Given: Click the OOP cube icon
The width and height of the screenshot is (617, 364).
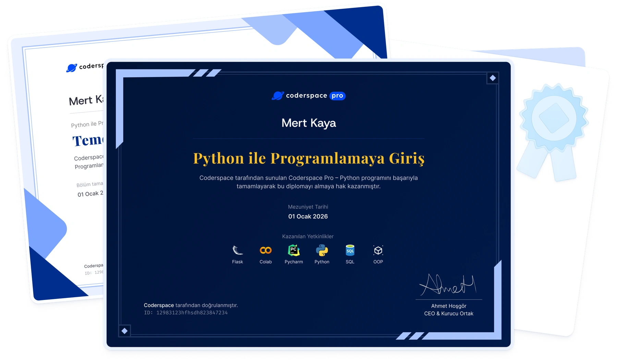Looking at the screenshot, I should point(378,250).
